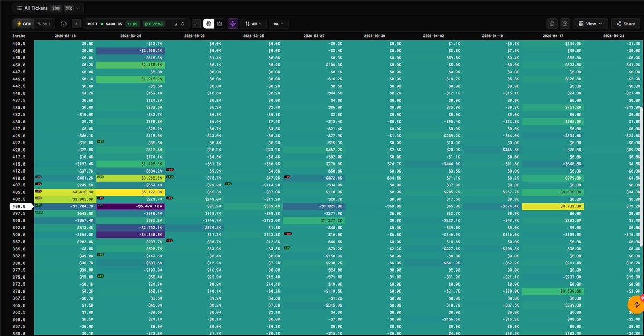Click the -$872.6K cell

pos(313,178)
